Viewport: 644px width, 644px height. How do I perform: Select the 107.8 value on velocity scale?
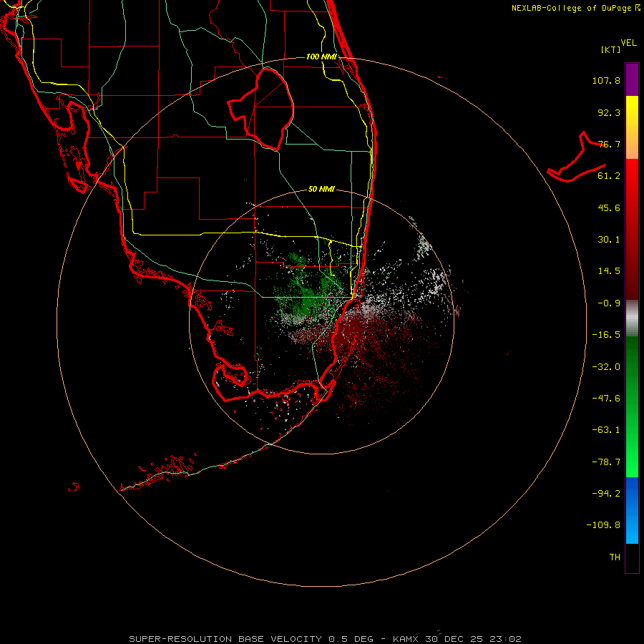click(x=606, y=80)
